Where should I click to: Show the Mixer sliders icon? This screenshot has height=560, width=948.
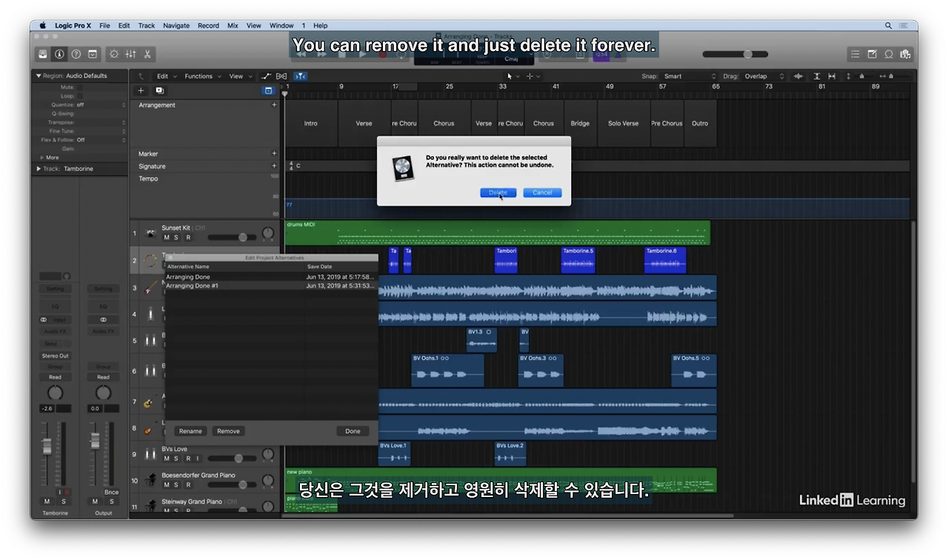[130, 54]
